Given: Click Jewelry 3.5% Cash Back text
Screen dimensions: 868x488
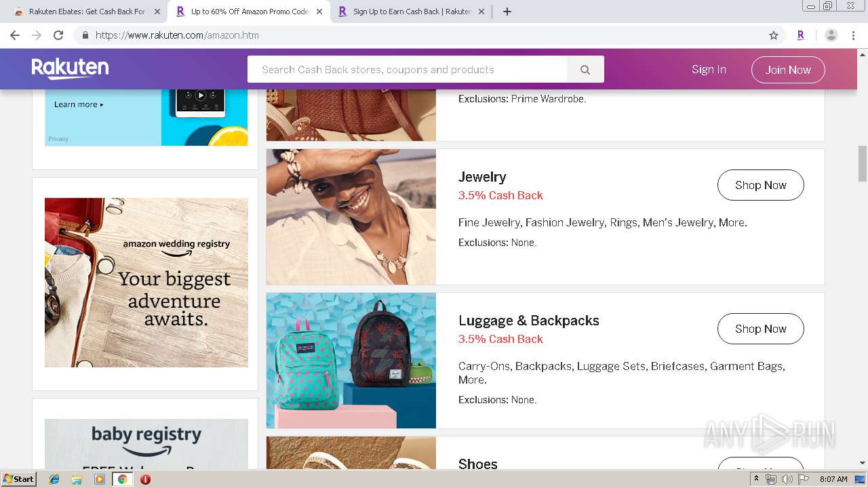Looking at the screenshot, I should (x=500, y=195).
